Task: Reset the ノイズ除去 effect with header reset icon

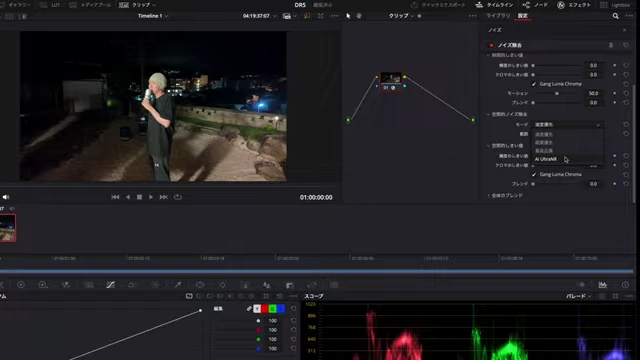Action: pyautogui.click(x=626, y=45)
